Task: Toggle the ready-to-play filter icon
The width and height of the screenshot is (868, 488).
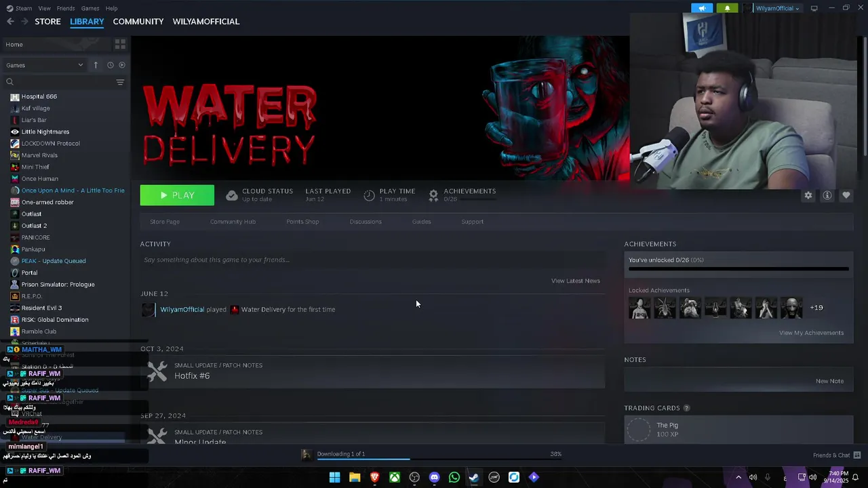Action: pyautogui.click(x=122, y=65)
